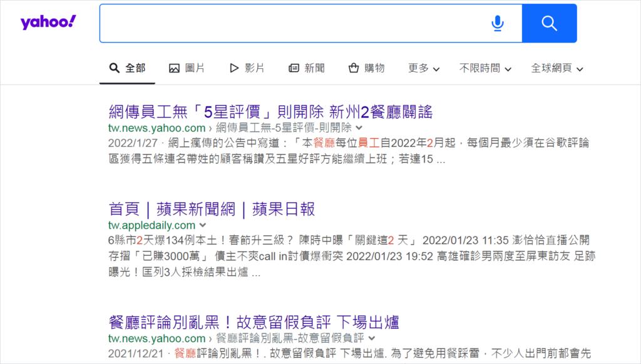Open the 不限時間 time filter dropdown
Viewport: 641px width, 364px height.
click(x=485, y=69)
